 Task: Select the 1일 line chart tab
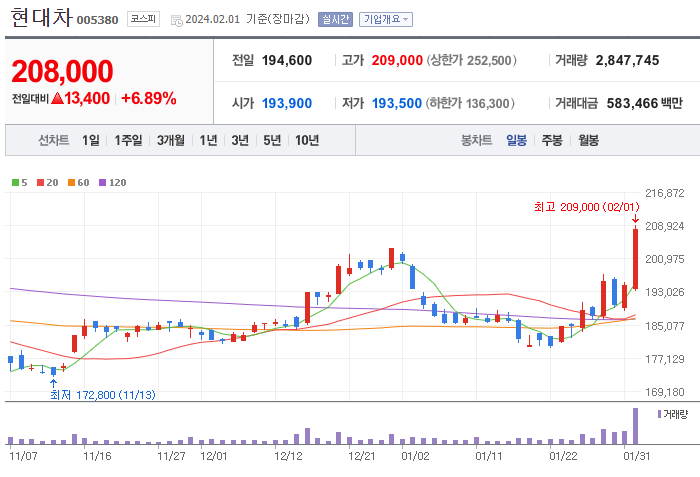click(x=91, y=140)
